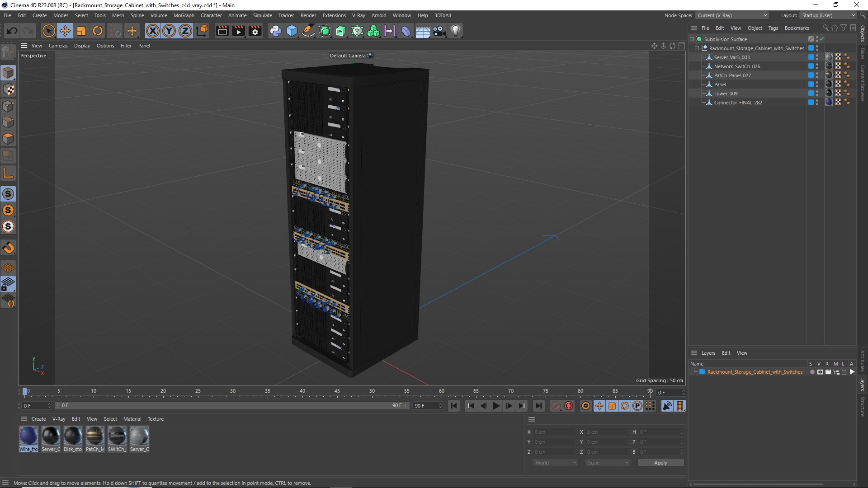Image resolution: width=868 pixels, height=488 pixels.
Task: Toggle visibility dots for Panel object
Action: [x=817, y=84]
